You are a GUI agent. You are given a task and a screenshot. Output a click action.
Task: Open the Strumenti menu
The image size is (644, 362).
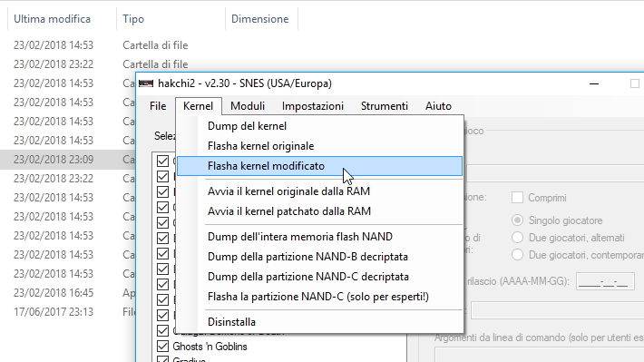[x=385, y=106]
